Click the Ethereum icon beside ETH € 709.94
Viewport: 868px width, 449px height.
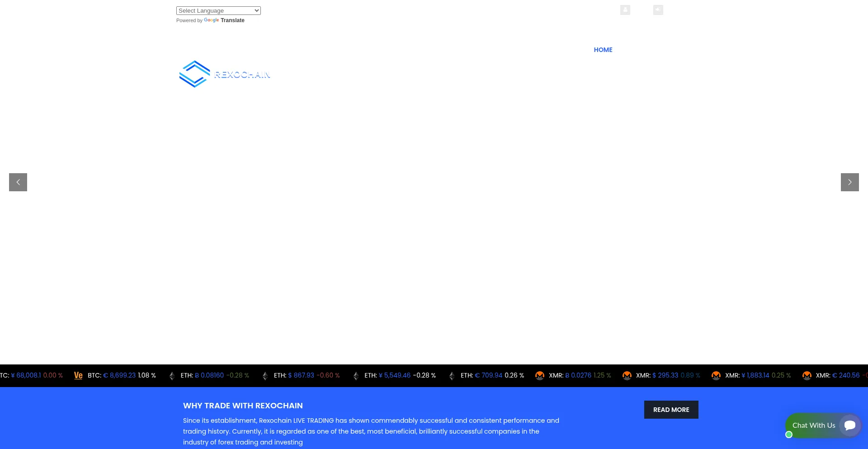(x=452, y=376)
